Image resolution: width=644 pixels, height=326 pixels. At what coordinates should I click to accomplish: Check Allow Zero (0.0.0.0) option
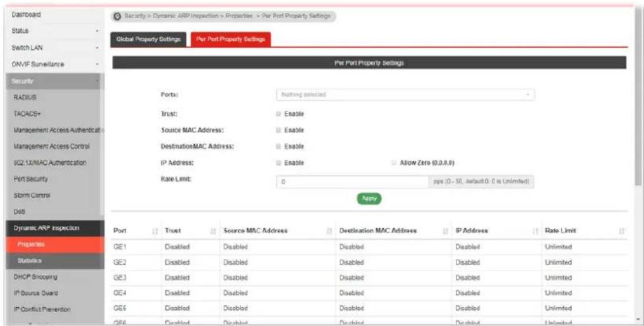(x=394, y=163)
